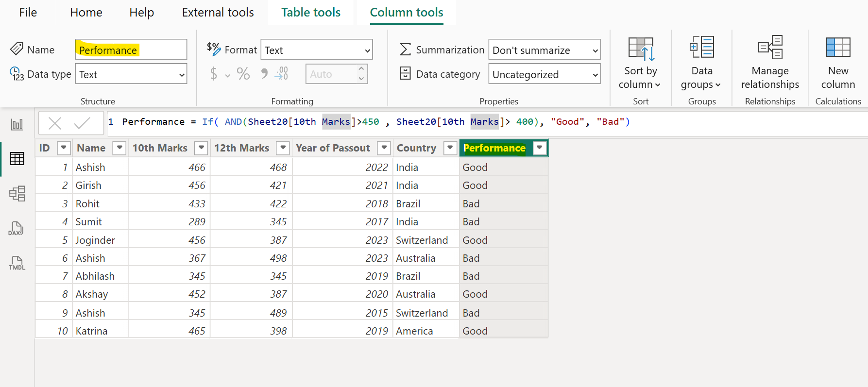Switch to the Table tools tab

pyautogui.click(x=311, y=13)
